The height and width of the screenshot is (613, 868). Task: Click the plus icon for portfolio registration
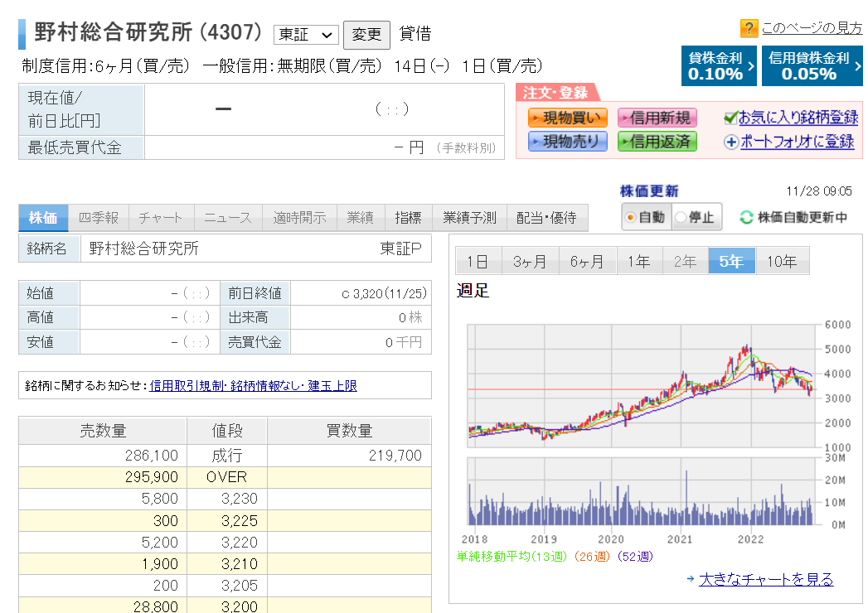pos(730,142)
